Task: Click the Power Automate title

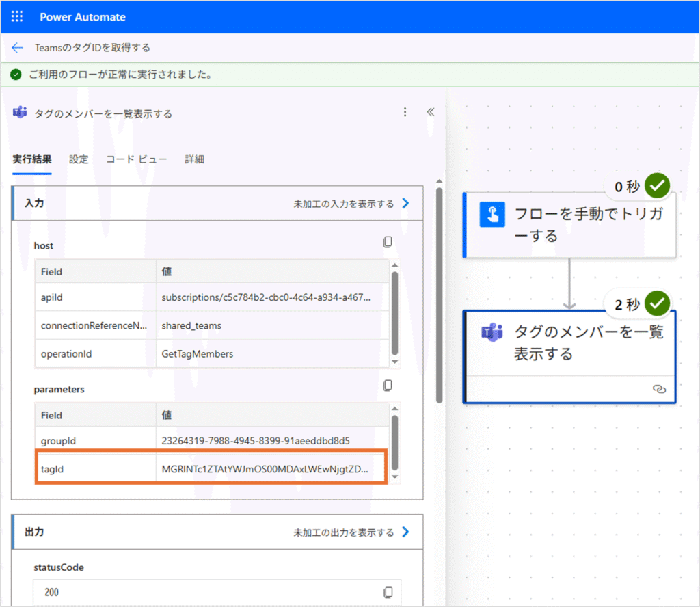Action: tap(83, 17)
